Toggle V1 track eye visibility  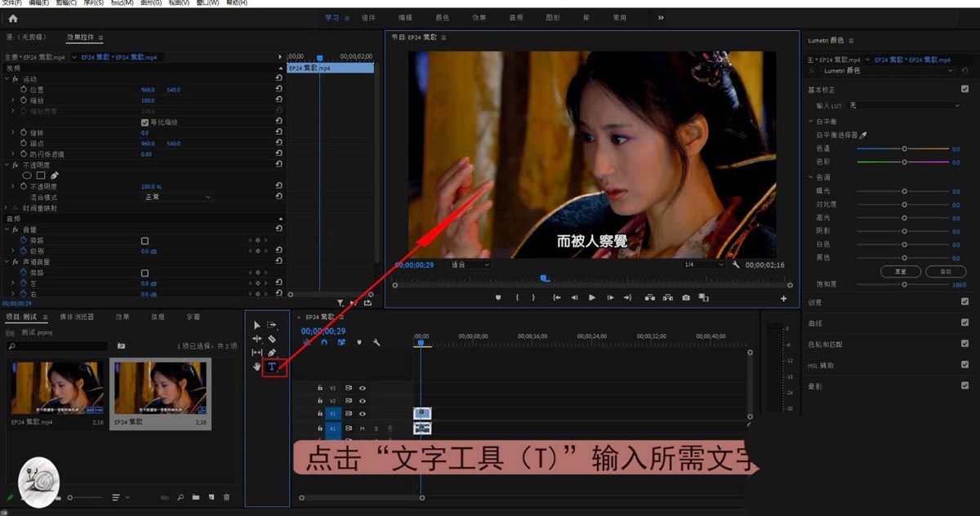point(362,414)
